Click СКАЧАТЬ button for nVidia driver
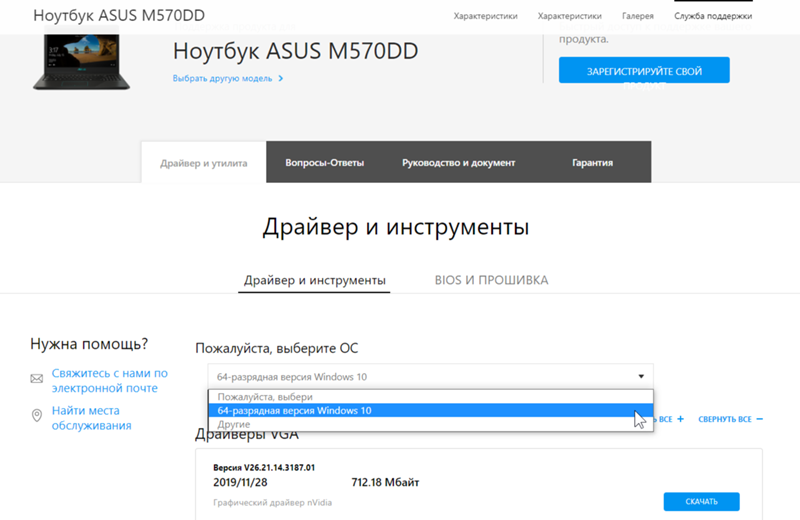The image size is (800, 520). (702, 502)
